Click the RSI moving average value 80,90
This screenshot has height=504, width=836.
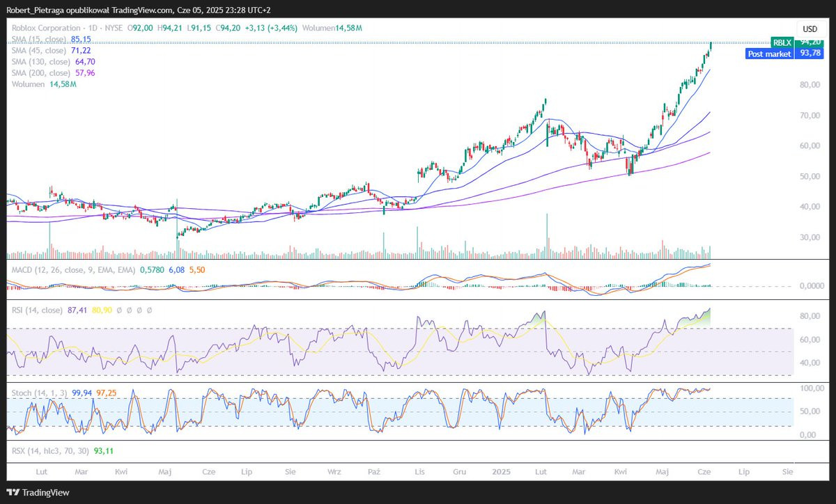[x=102, y=310]
